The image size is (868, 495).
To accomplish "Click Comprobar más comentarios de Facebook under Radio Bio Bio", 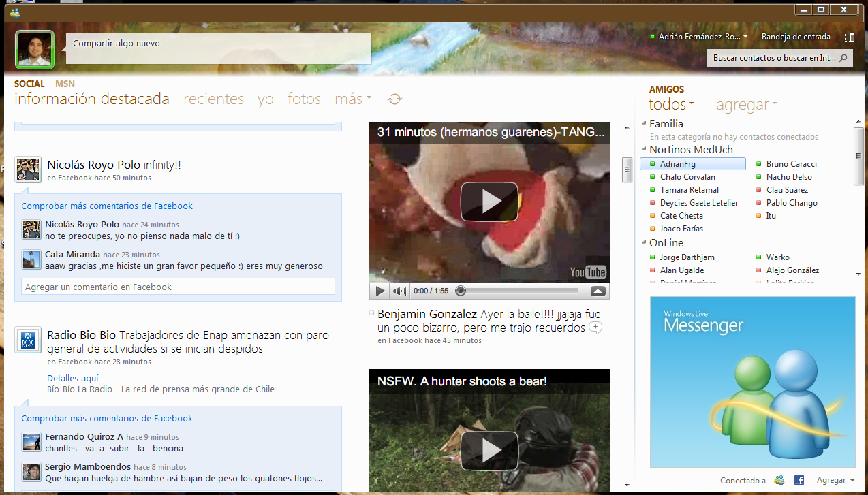I will (107, 418).
